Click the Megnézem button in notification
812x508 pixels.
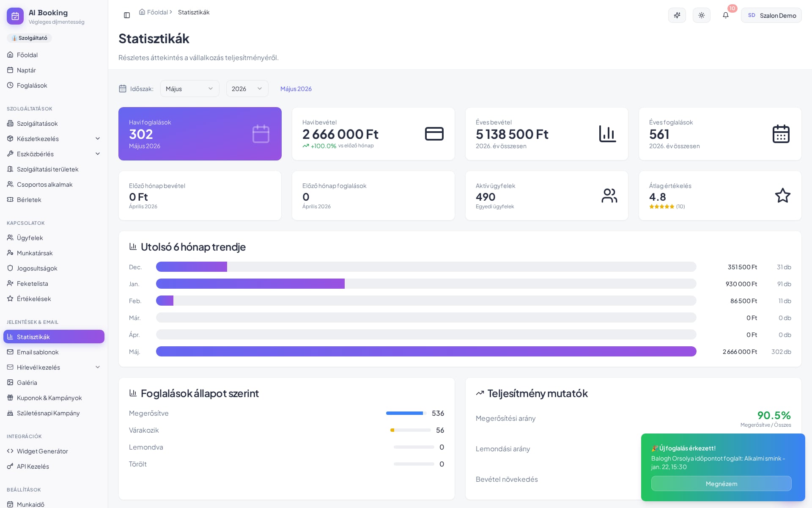[721, 483]
